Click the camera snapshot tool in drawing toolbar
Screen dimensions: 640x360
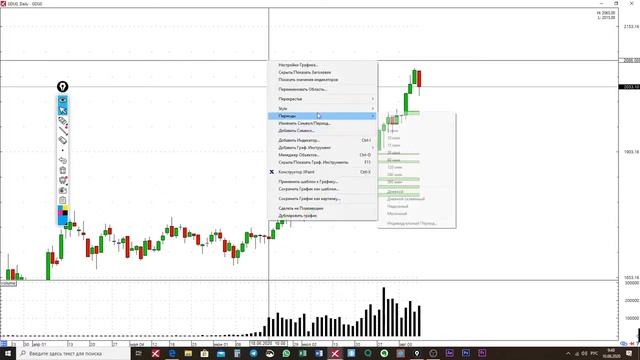point(62,190)
